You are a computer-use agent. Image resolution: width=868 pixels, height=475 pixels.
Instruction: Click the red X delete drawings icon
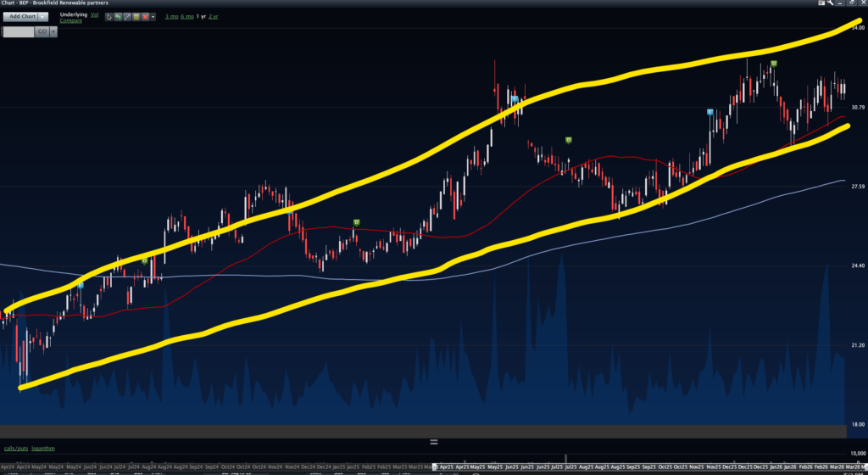tap(145, 17)
